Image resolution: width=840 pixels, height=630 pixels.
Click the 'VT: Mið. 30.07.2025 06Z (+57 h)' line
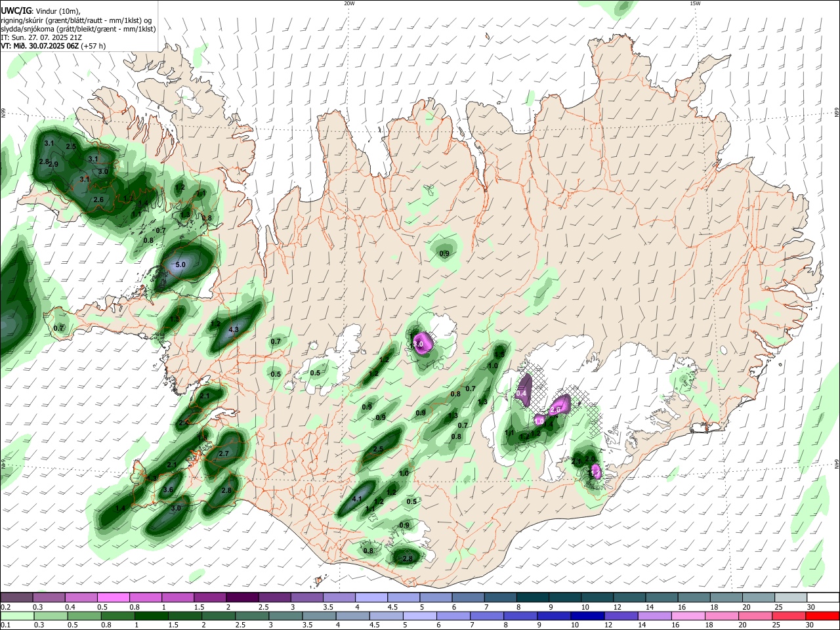click(53, 46)
